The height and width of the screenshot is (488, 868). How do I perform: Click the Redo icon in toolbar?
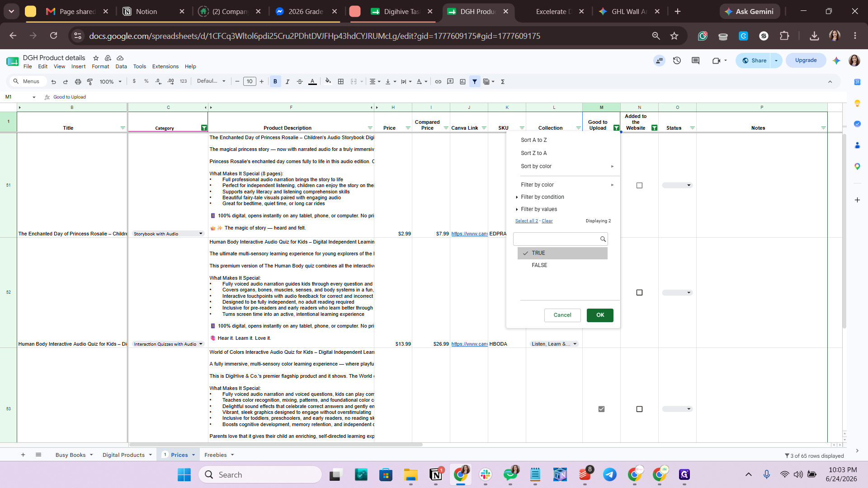66,82
